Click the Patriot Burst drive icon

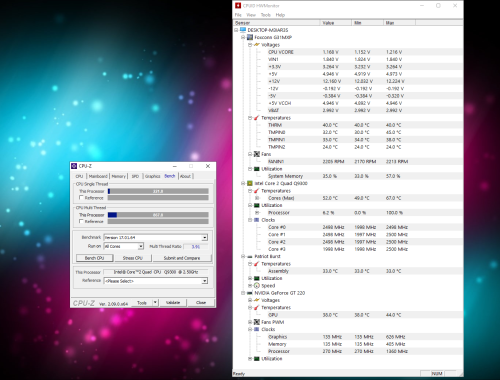250,256
